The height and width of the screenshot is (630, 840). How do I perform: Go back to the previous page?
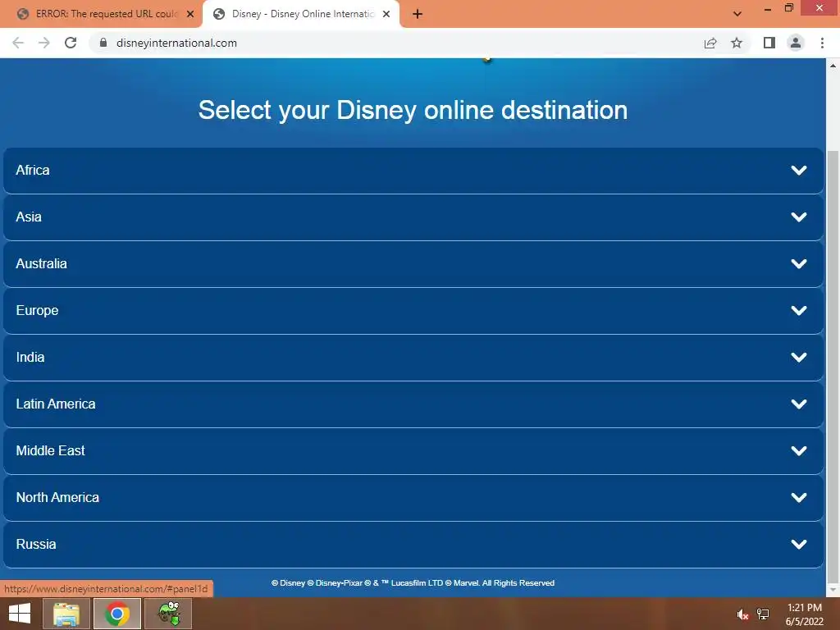[18, 43]
